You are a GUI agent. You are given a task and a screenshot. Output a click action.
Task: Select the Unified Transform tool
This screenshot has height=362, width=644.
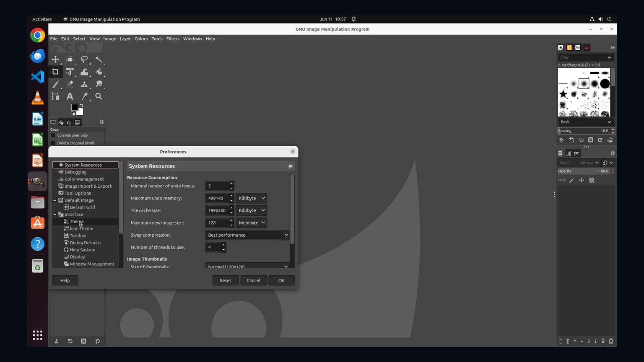pyautogui.click(x=70, y=72)
